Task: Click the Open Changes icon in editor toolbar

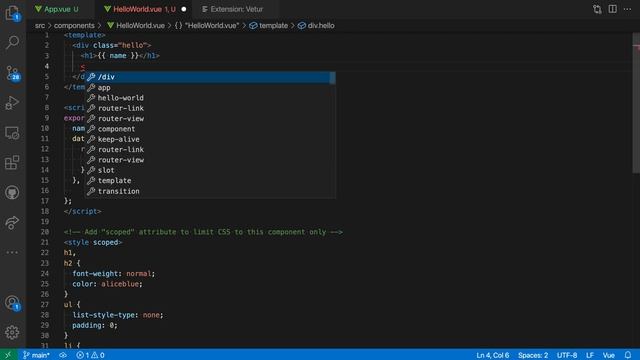Action: (597, 9)
